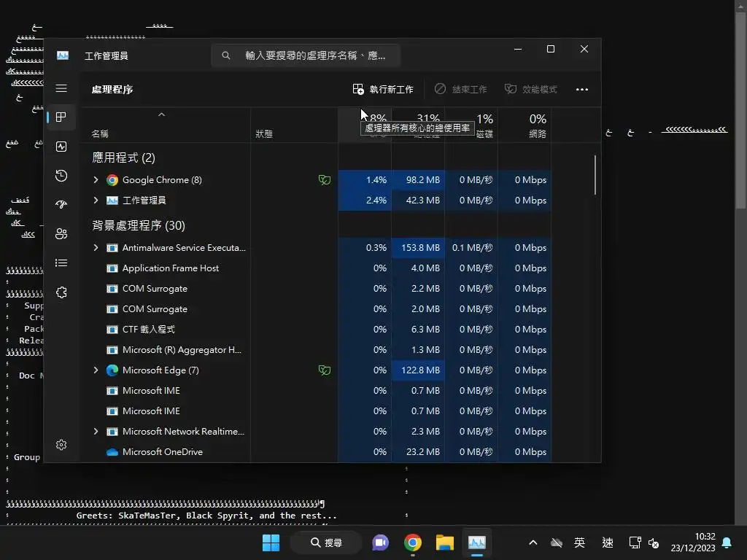Select the Processes page icon in sidebar
The image size is (747, 560).
(61, 117)
